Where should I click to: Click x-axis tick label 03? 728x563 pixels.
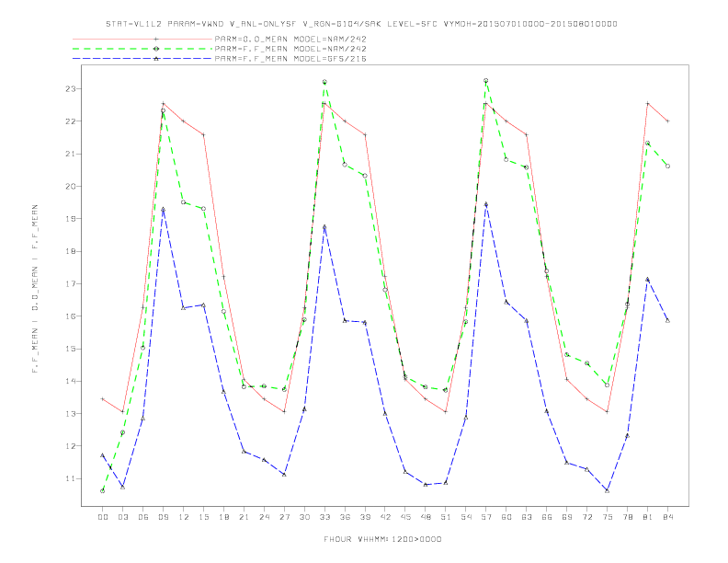[122, 517]
